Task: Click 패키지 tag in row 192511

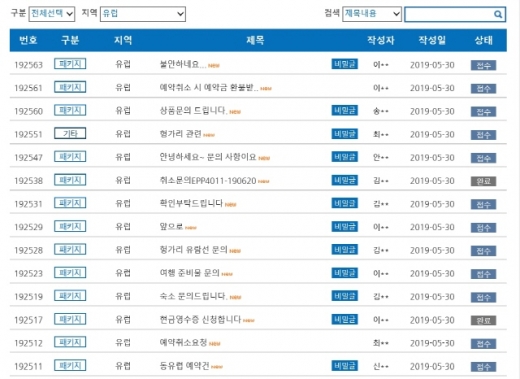Action: pos(70,365)
